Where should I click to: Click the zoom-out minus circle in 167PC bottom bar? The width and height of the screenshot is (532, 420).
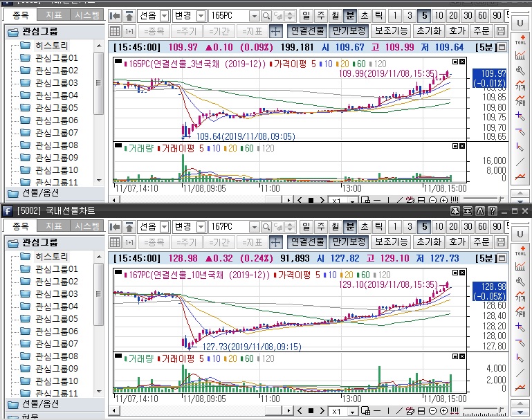(432, 411)
